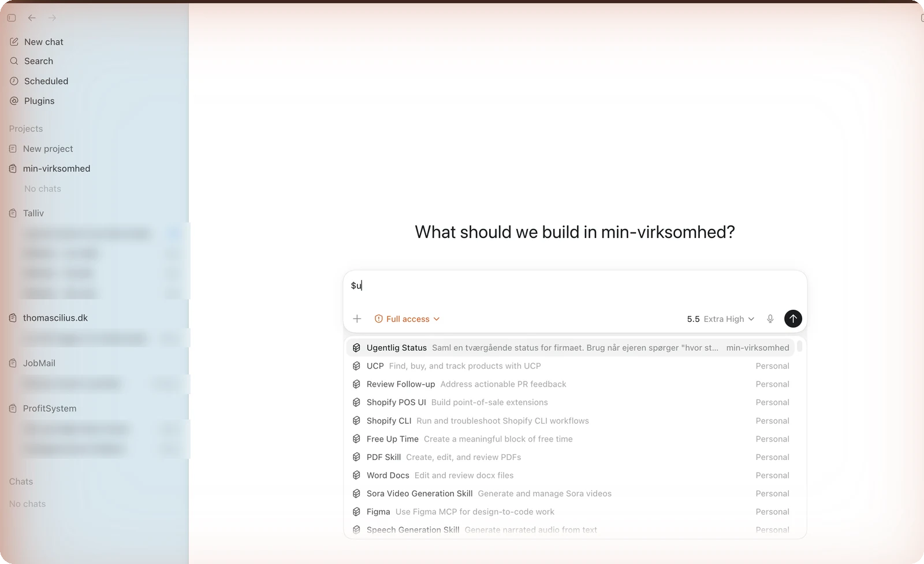Open the 5.5 Extra High model dropdown

point(720,319)
